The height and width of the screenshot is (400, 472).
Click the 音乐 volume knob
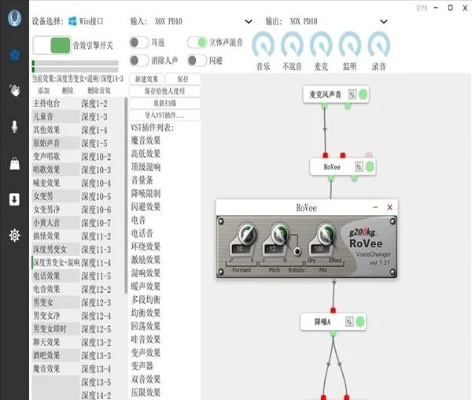click(x=263, y=45)
